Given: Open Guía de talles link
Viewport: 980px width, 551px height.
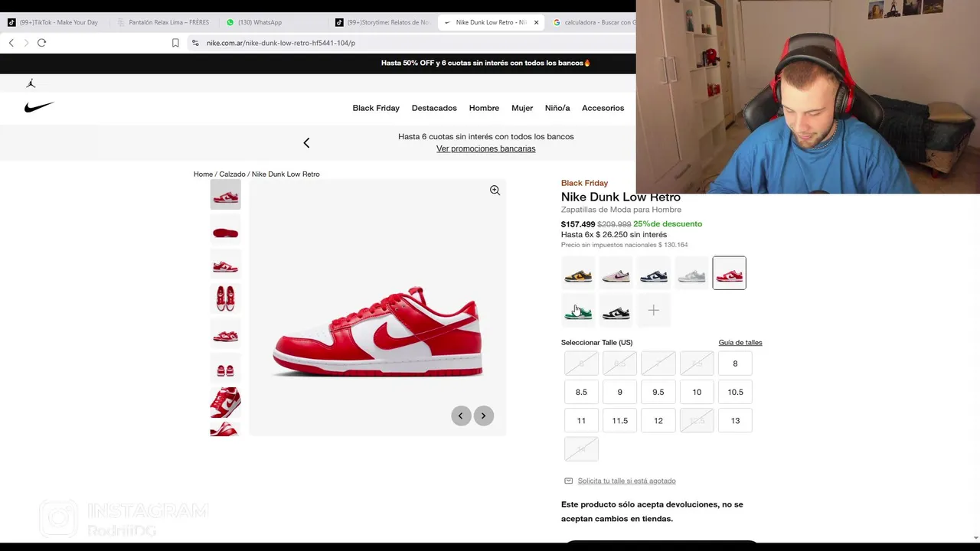Looking at the screenshot, I should 740,342.
